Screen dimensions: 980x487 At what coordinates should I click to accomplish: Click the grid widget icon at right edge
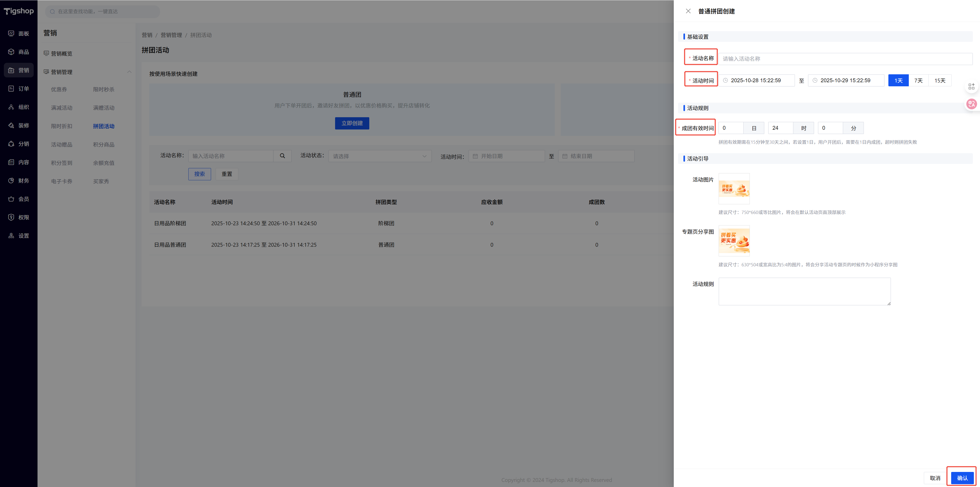pos(971,86)
